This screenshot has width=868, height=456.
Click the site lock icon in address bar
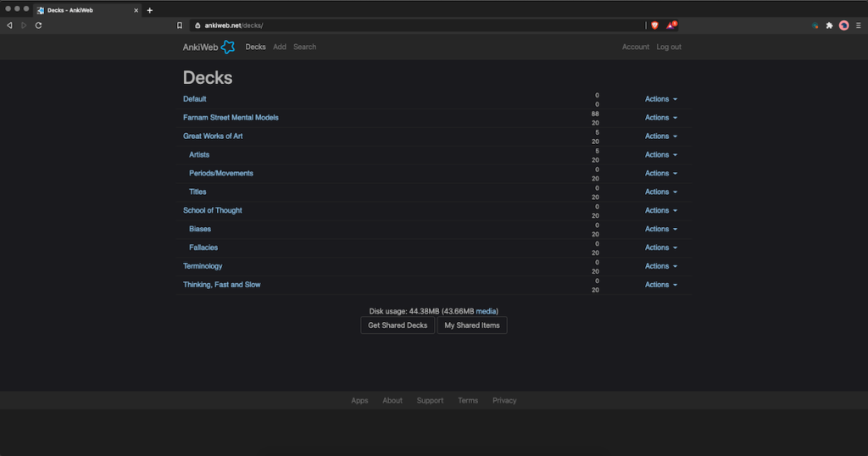click(198, 25)
